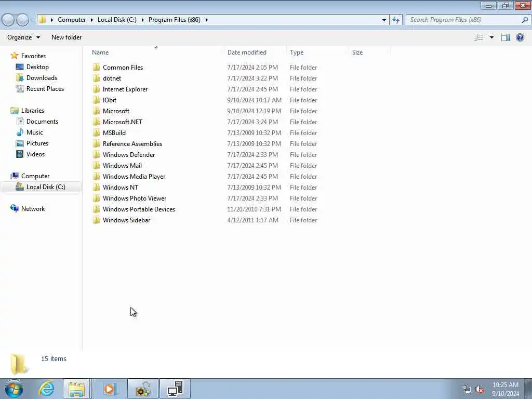The width and height of the screenshot is (532, 399).
Task: Expand the arrow after Program Files (x86) breadcrumb
Action: click(206, 20)
